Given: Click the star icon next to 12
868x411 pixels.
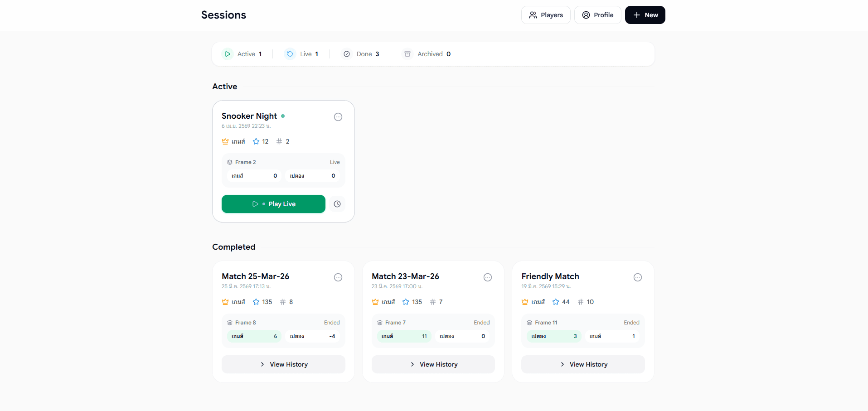Looking at the screenshot, I should pyautogui.click(x=256, y=141).
